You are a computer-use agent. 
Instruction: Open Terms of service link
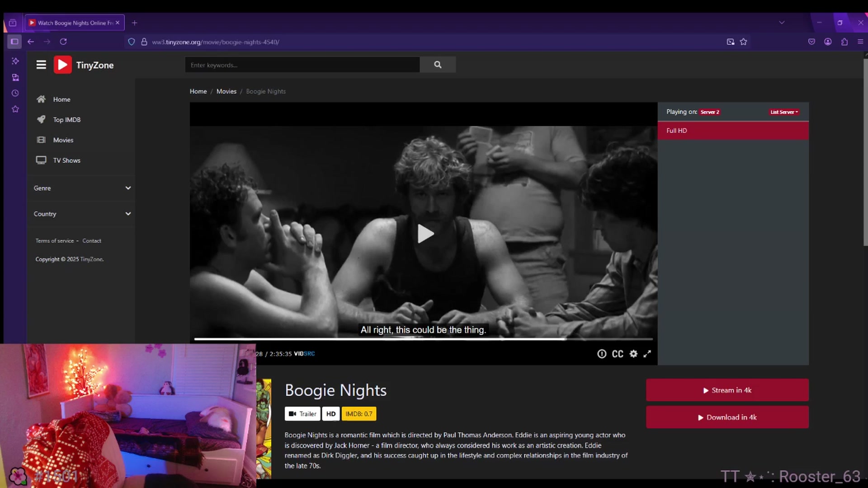click(55, 241)
